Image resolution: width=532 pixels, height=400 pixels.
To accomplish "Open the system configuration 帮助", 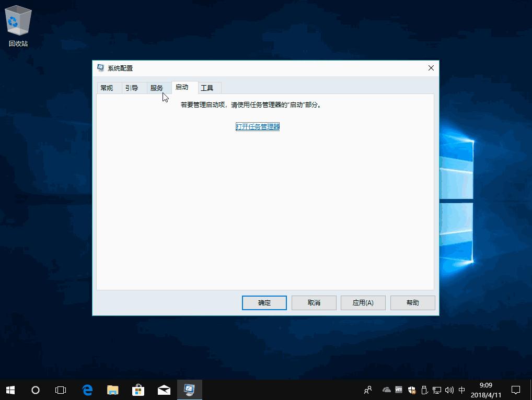I will [x=412, y=302].
